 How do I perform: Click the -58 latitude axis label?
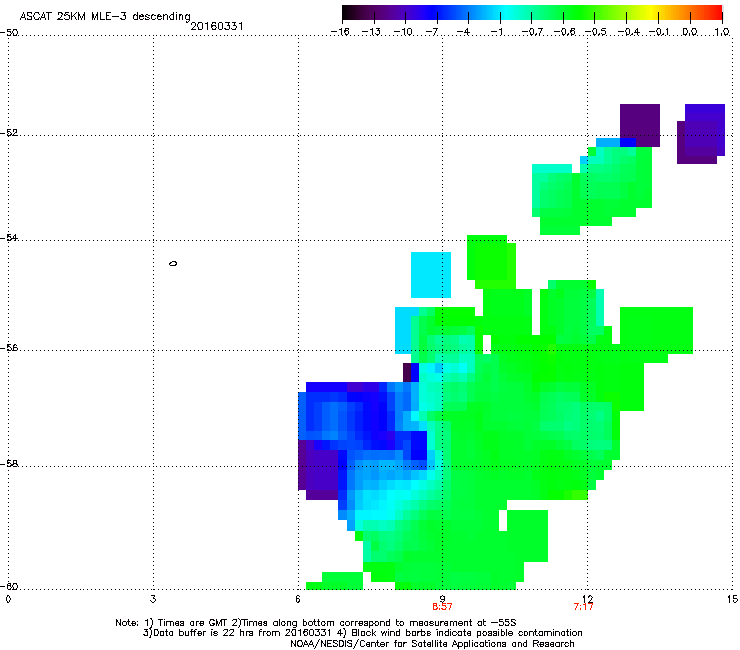point(9,464)
